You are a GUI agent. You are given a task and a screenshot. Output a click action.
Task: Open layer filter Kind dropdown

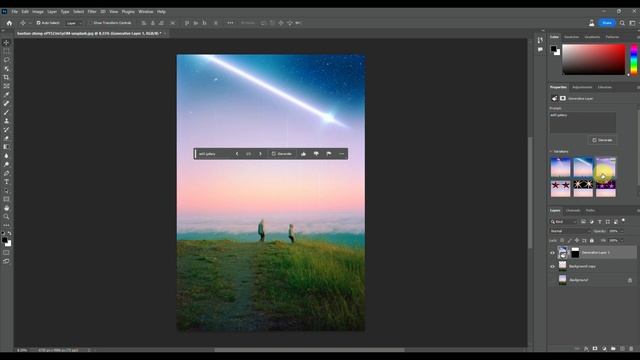click(564, 222)
